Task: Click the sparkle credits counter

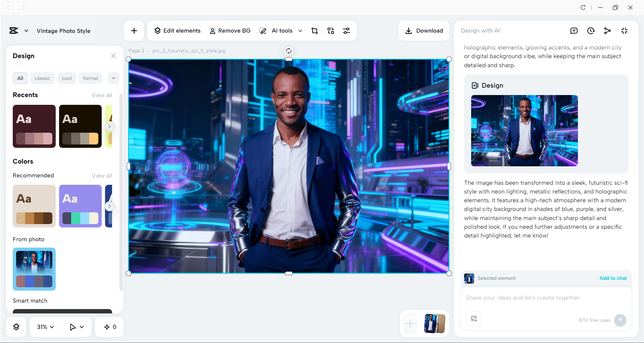Action: (x=110, y=327)
